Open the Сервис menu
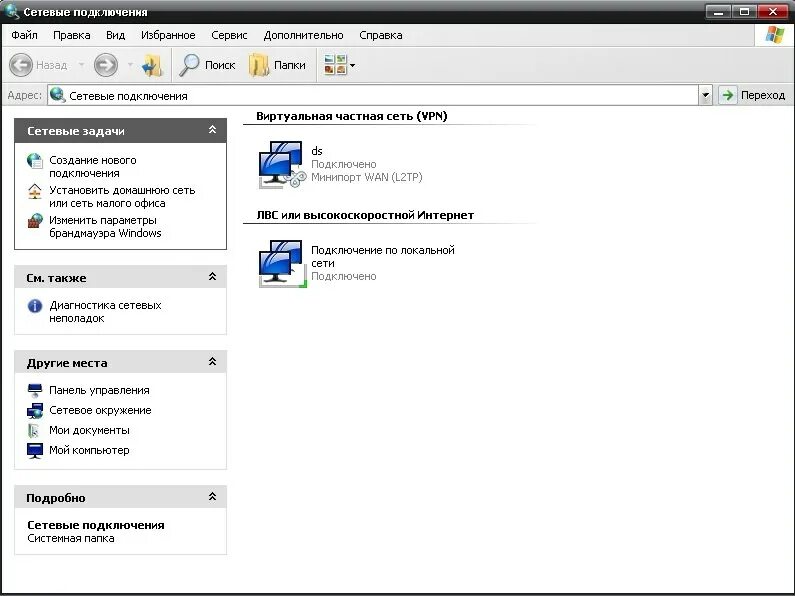Screen dimensions: 795x596 click(x=229, y=35)
